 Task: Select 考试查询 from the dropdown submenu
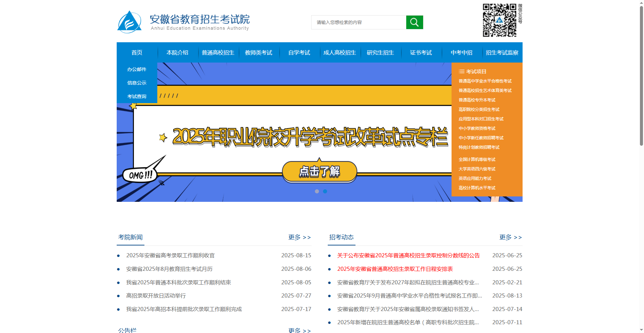[x=137, y=96]
